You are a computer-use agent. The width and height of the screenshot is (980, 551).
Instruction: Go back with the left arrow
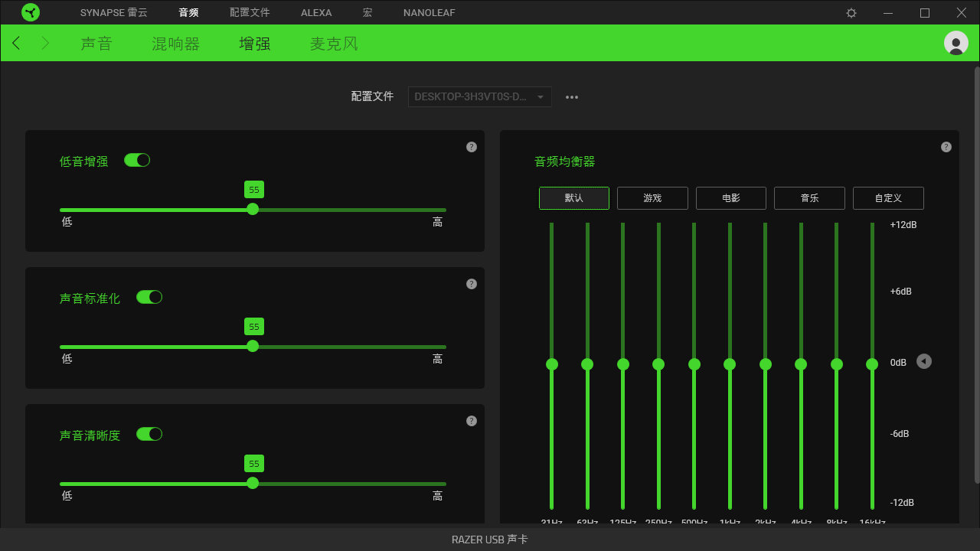click(16, 44)
